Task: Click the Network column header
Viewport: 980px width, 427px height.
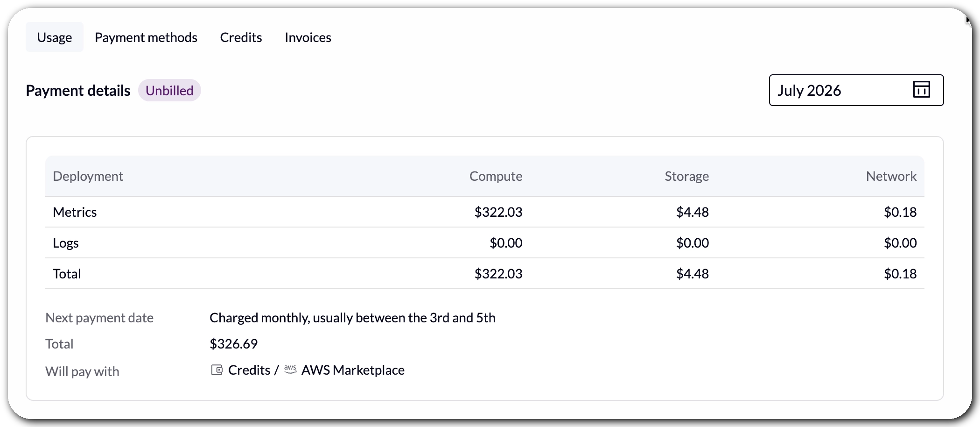Action: click(891, 176)
